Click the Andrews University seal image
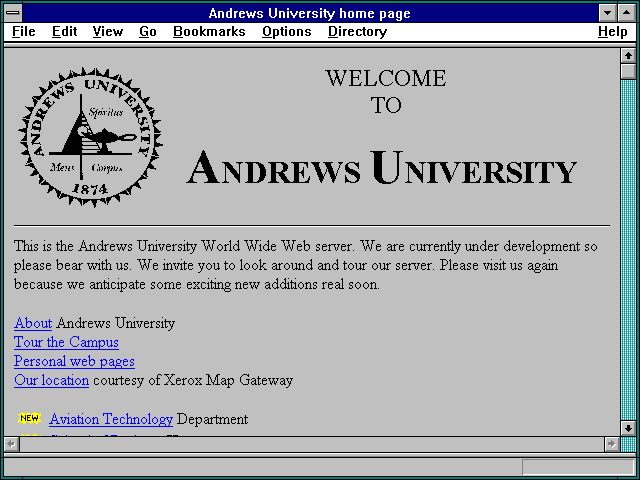 pos(90,137)
